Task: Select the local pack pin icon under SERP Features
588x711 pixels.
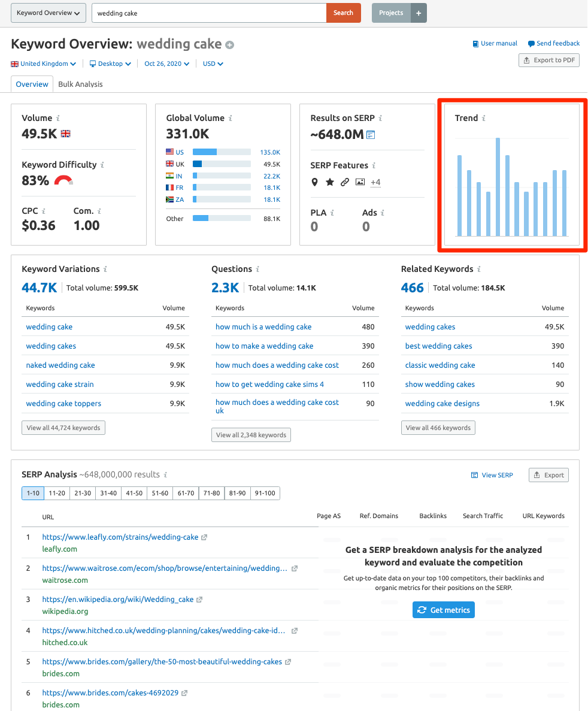Action: tap(315, 182)
